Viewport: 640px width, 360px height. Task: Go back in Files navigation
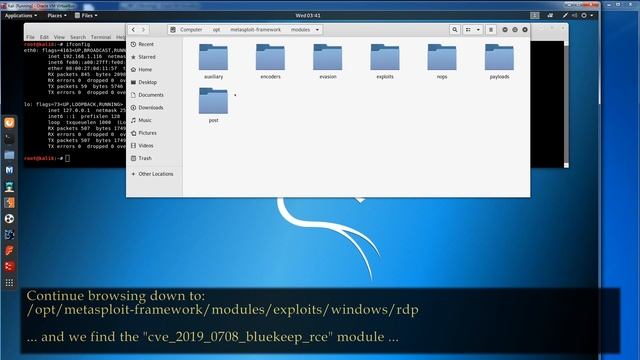pyautogui.click(x=133, y=29)
